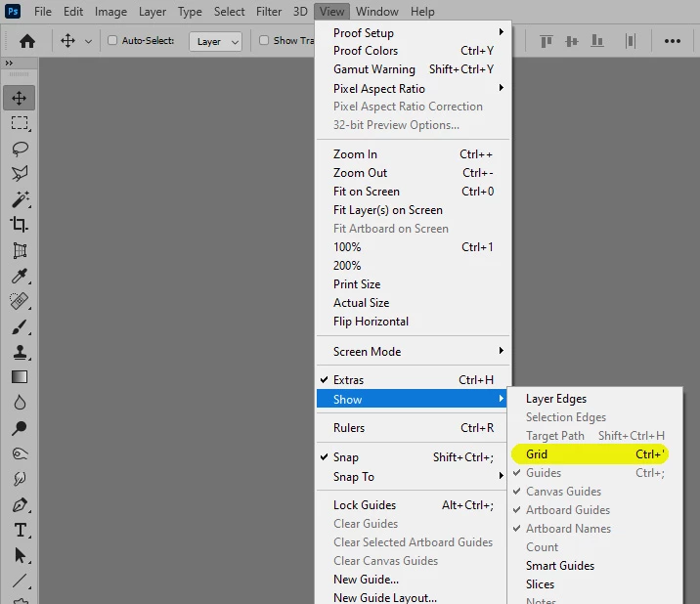Screen dimensions: 700x604
Task: Click Align Vertical Centers icon
Action: [x=571, y=41]
